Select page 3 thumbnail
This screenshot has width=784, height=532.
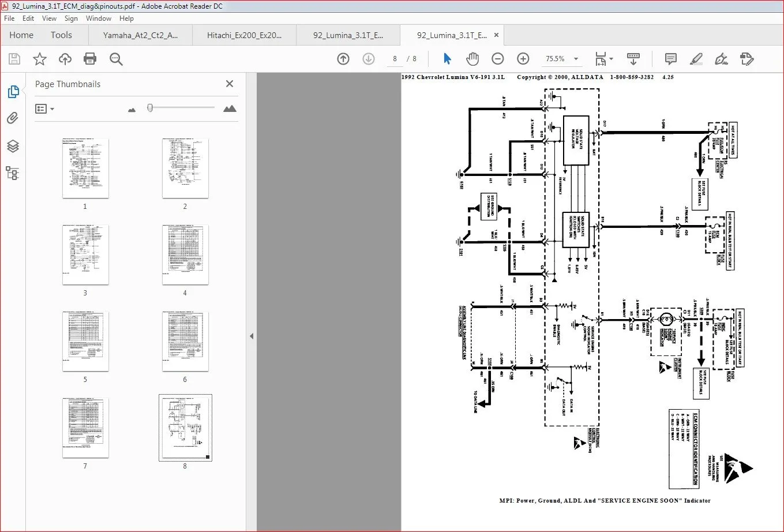[85, 254]
